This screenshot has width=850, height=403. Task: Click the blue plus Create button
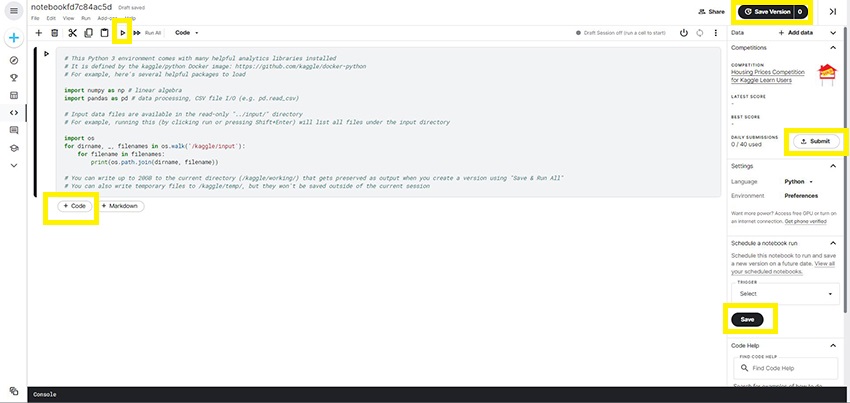coord(14,38)
